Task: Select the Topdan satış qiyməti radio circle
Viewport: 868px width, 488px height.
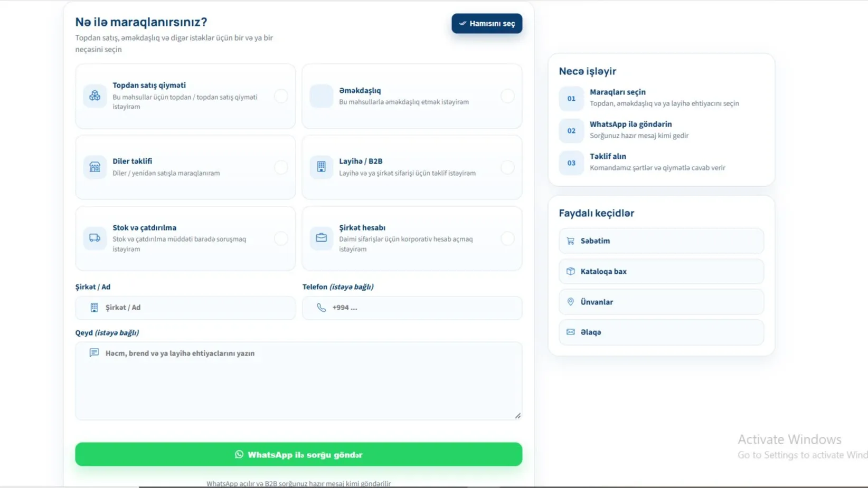Action: point(281,96)
